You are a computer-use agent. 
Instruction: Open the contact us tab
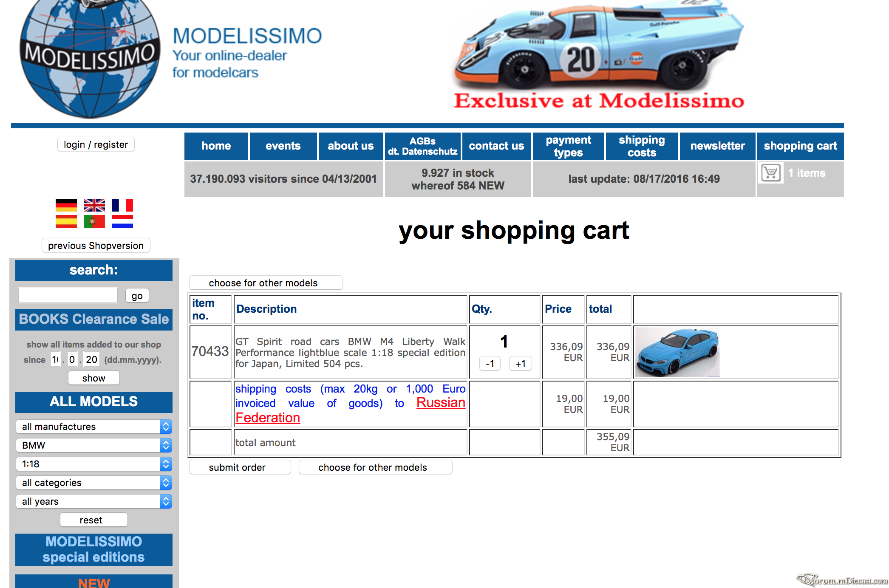point(496,146)
